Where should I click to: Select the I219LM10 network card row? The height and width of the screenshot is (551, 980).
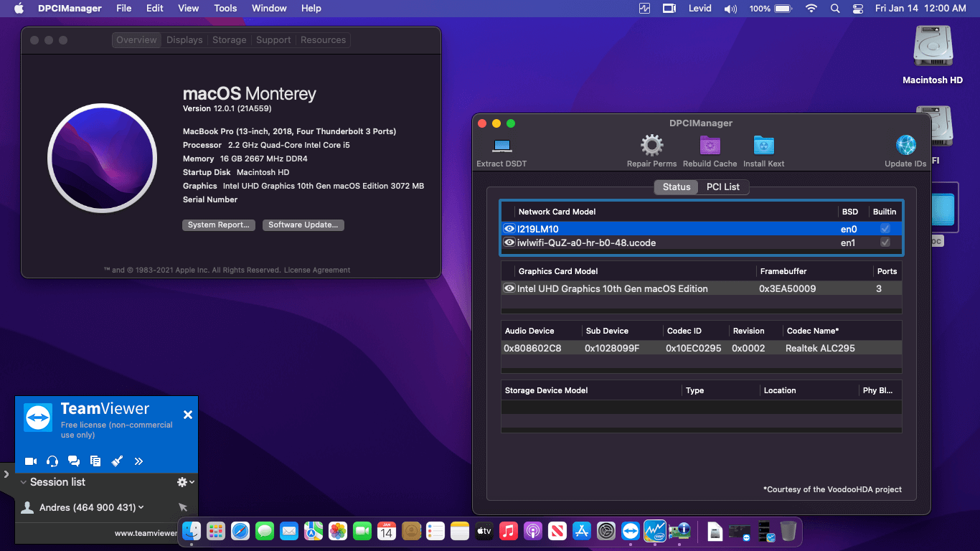(701, 229)
